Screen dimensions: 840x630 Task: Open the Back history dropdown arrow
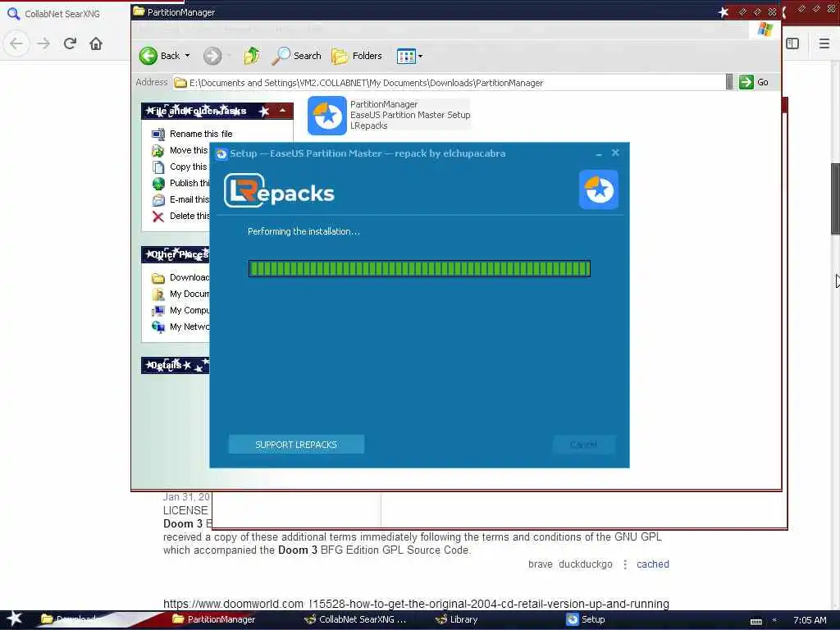click(188, 56)
